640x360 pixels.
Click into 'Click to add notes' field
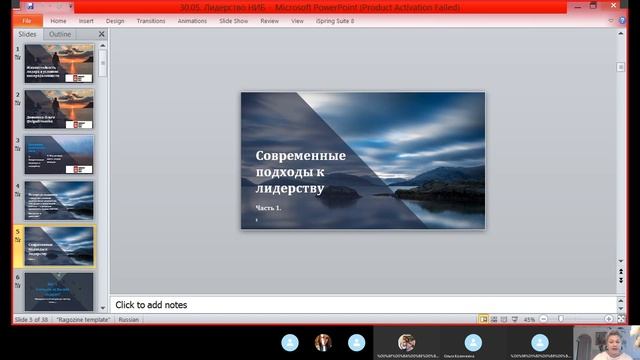(x=363, y=304)
